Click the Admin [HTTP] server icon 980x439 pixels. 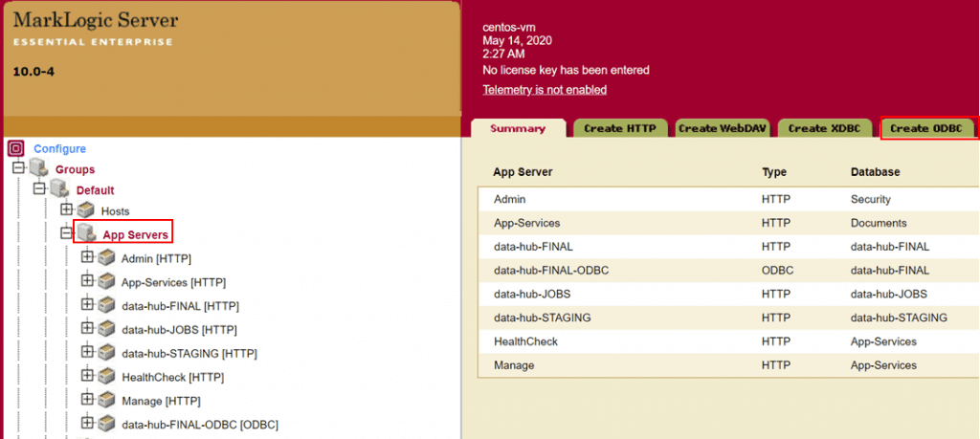click(106, 257)
